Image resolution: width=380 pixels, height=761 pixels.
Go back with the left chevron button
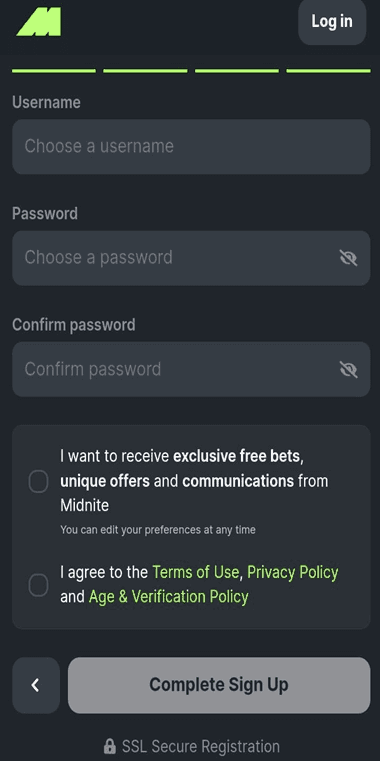pyautogui.click(x=36, y=685)
